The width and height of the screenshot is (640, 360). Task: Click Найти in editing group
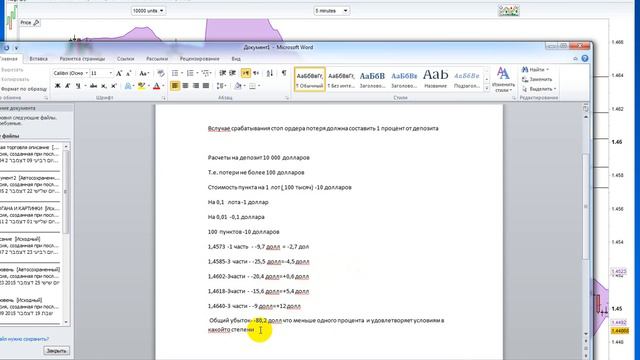(535, 70)
